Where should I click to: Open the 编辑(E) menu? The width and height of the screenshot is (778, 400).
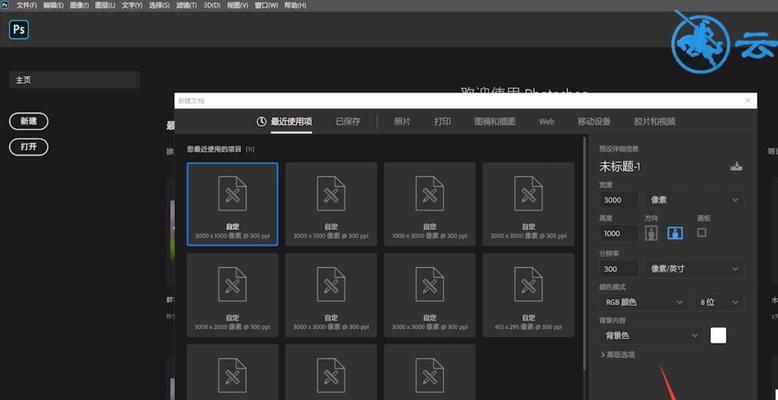53,5
